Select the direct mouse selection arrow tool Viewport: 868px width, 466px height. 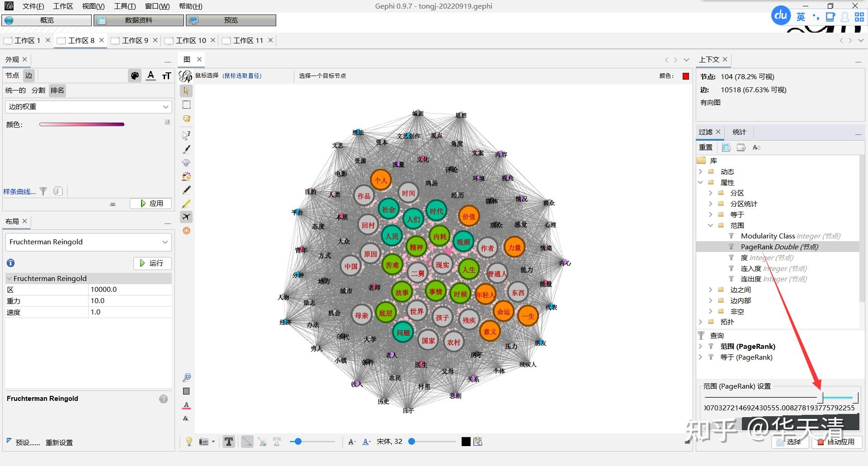(x=186, y=91)
